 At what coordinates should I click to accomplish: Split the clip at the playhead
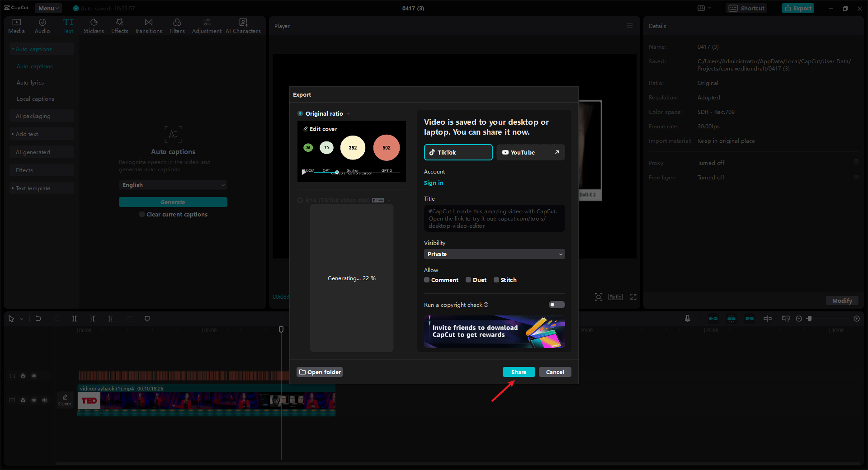click(75, 319)
